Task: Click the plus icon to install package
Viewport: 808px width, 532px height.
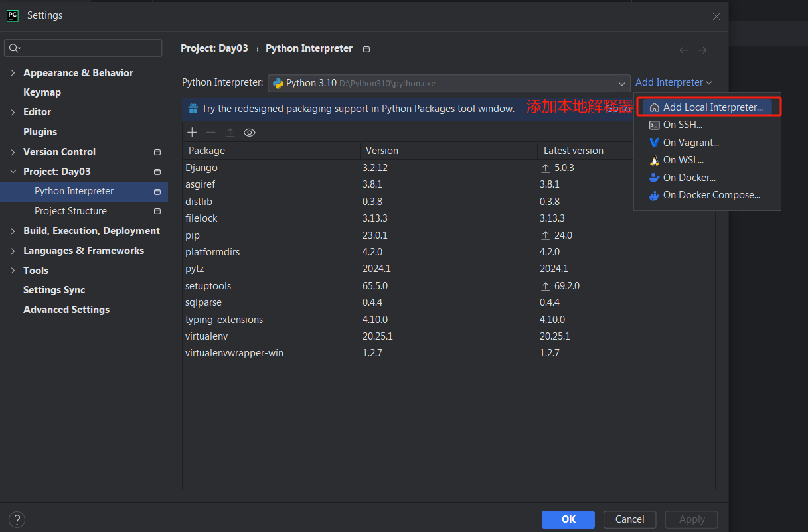Action: tap(193, 133)
